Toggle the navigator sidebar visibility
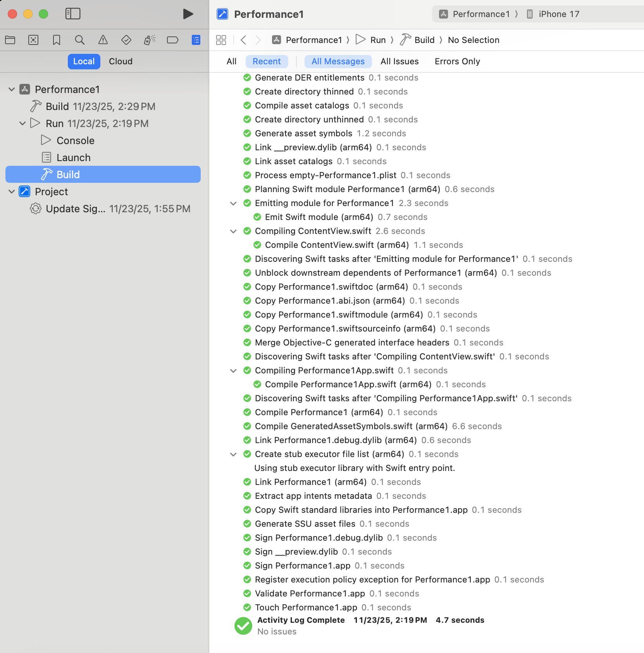 (x=73, y=14)
